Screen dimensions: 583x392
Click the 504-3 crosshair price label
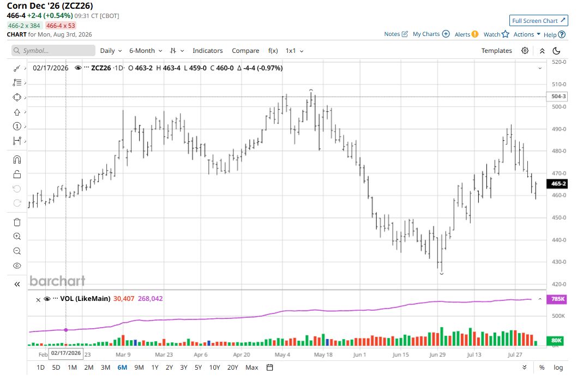click(x=557, y=97)
